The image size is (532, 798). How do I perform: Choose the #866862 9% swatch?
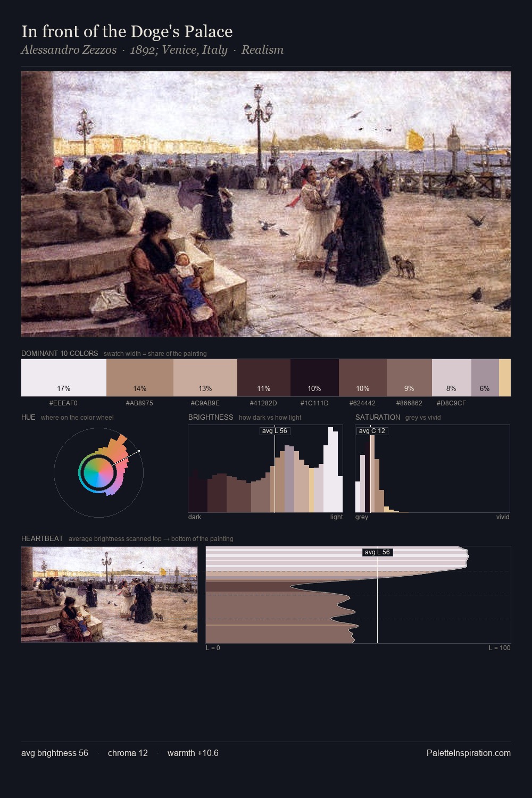click(409, 378)
